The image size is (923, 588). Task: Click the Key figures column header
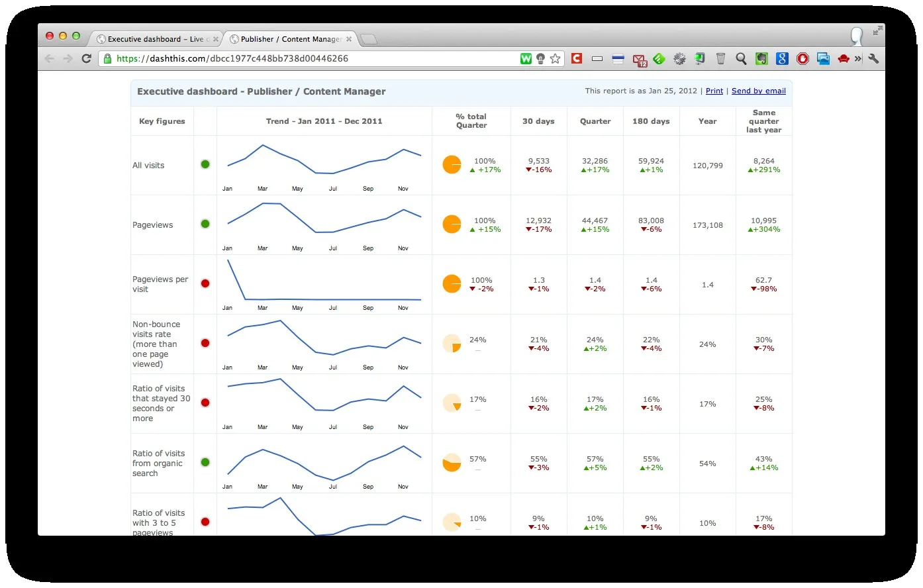click(x=162, y=121)
